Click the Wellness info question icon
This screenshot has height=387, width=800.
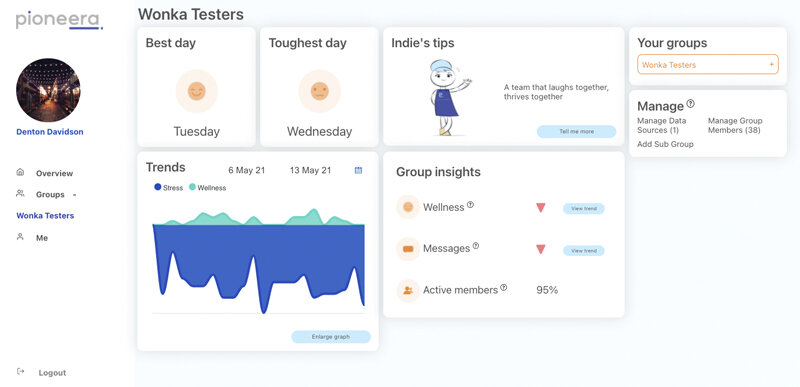pyautogui.click(x=470, y=204)
